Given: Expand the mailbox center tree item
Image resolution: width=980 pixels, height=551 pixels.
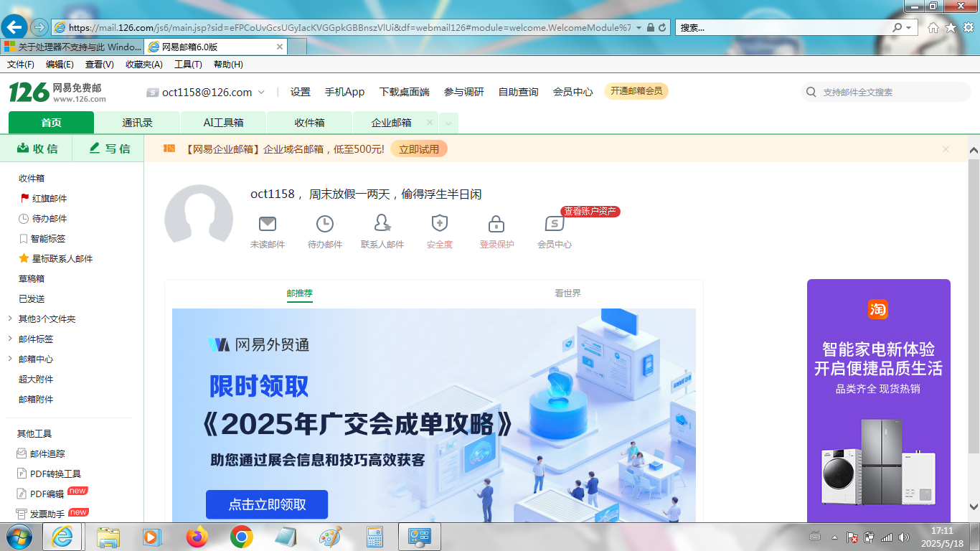Looking at the screenshot, I should pyautogui.click(x=9, y=359).
